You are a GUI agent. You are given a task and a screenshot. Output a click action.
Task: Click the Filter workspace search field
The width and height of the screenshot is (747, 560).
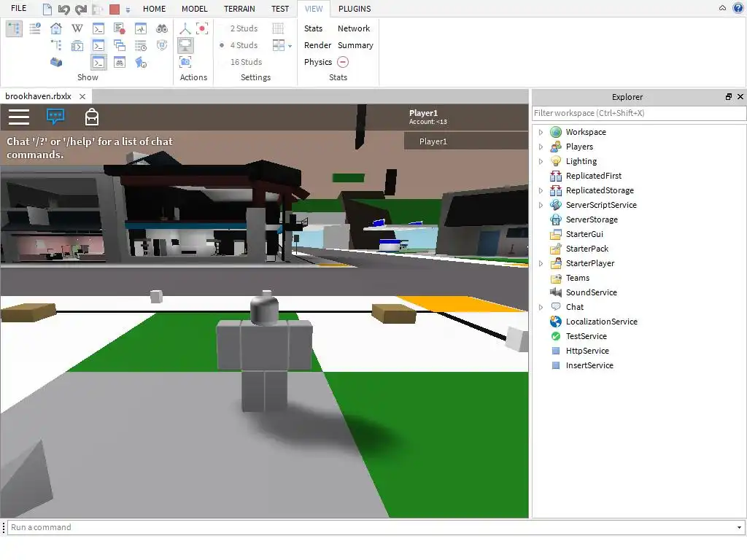click(x=639, y=113)
